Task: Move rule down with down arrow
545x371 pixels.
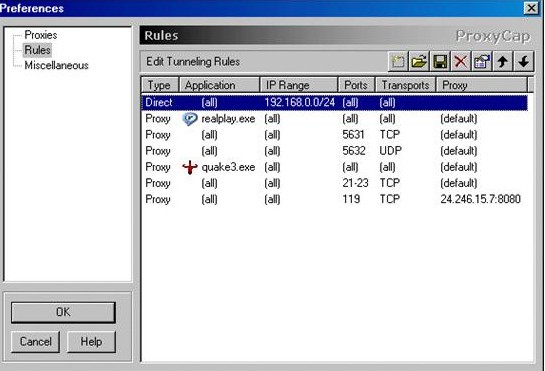Action: tap(523, 62)
